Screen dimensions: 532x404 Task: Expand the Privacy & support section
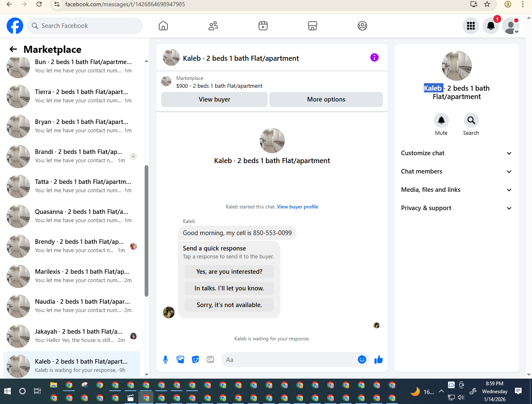click(456, 208)
